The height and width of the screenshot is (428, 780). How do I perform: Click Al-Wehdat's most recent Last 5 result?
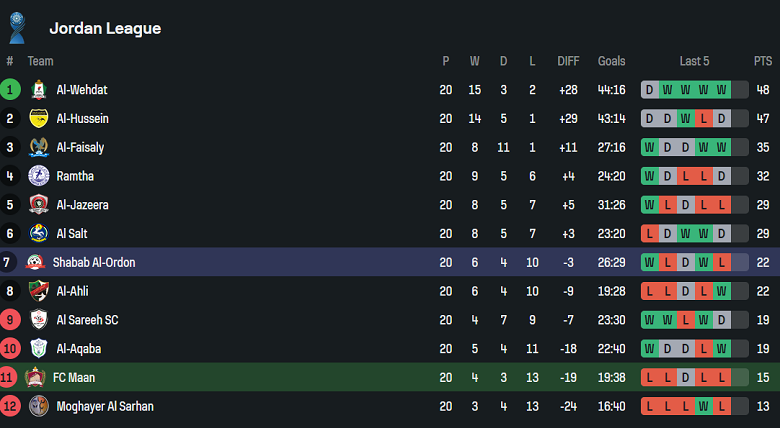coord(722,90)
